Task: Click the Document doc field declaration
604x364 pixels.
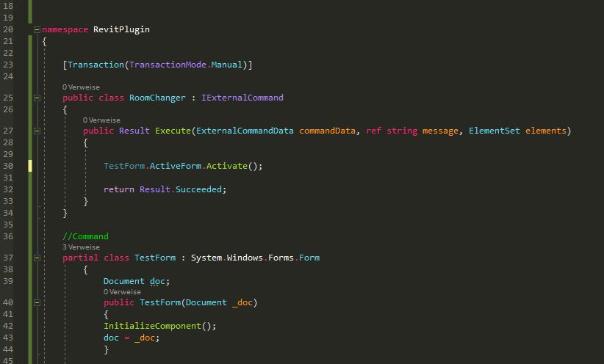Action: 137,281
